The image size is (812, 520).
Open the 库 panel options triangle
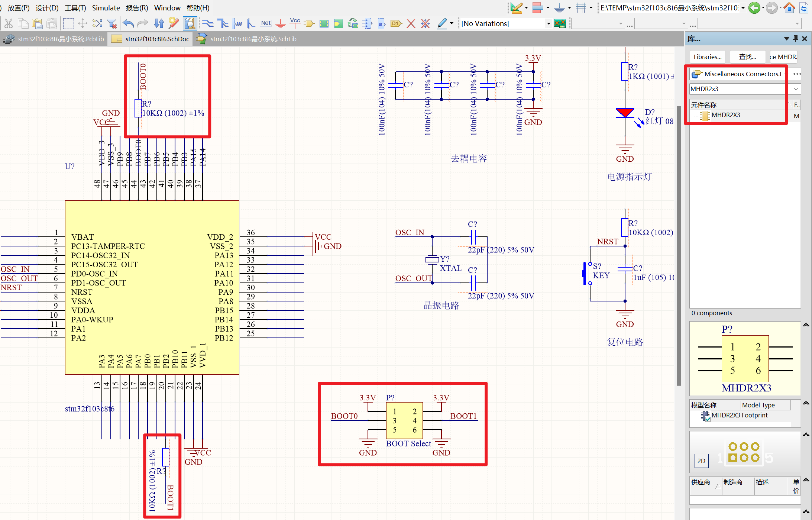coord(786,39)
